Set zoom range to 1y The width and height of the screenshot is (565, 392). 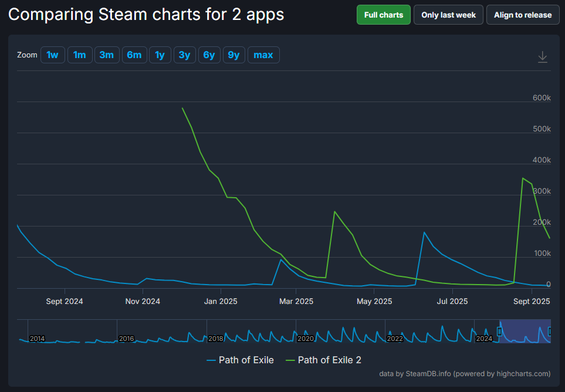click(160, 55)
